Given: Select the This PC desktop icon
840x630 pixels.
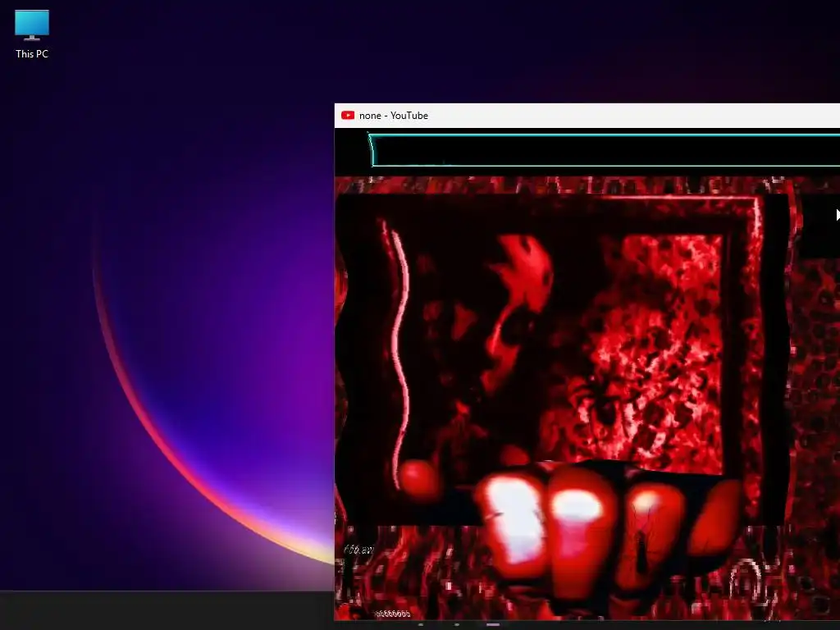Looking at the screenshot, I should pyautogui.click(x=32, y=34).
